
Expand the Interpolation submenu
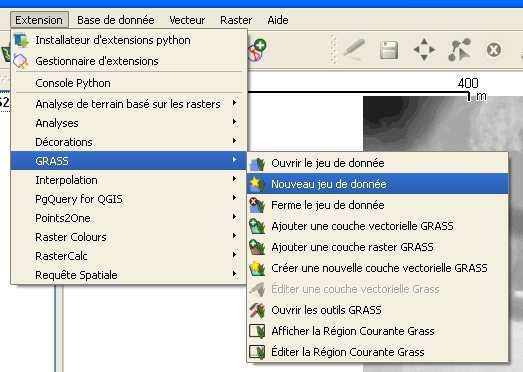129,180
